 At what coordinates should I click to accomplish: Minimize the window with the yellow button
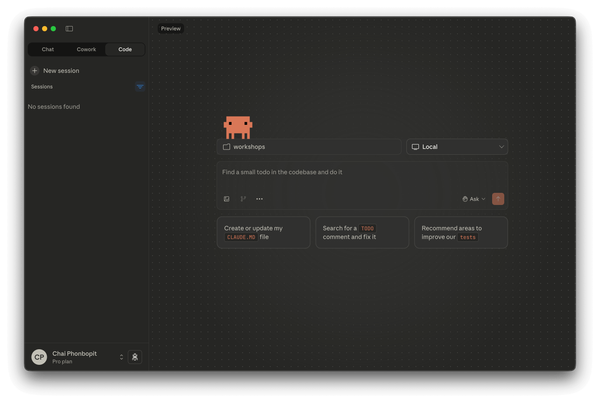45,29
